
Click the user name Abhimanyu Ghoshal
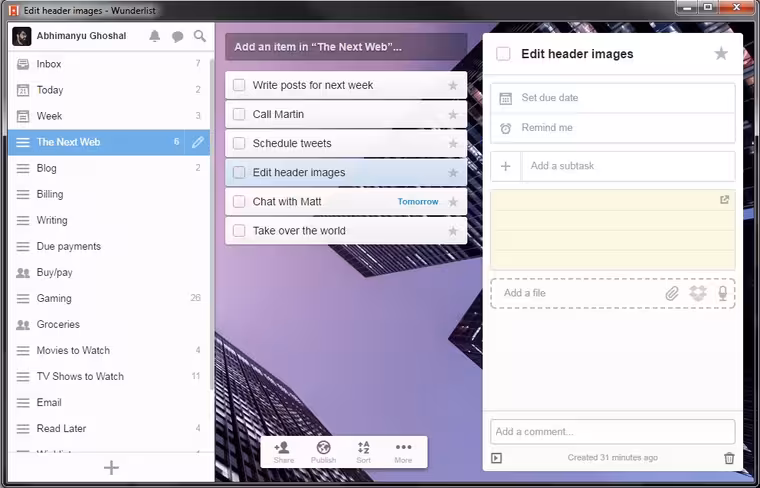81,36
